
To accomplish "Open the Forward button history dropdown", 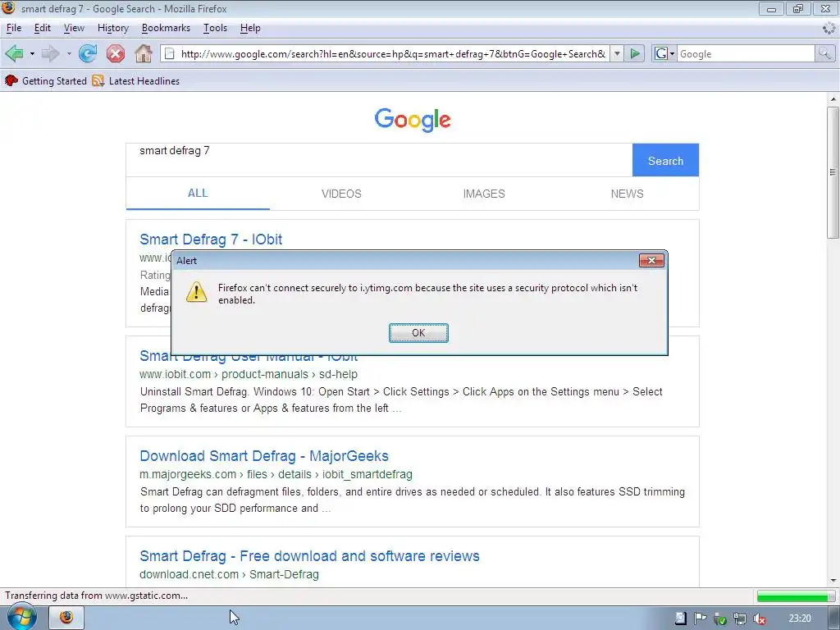I will (x=69, y=53).
